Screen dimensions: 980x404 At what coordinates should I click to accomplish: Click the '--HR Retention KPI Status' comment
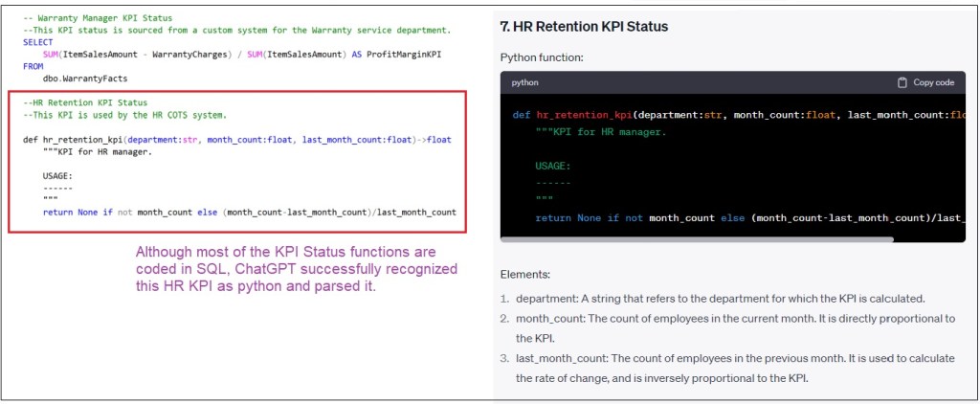(84, 102)
